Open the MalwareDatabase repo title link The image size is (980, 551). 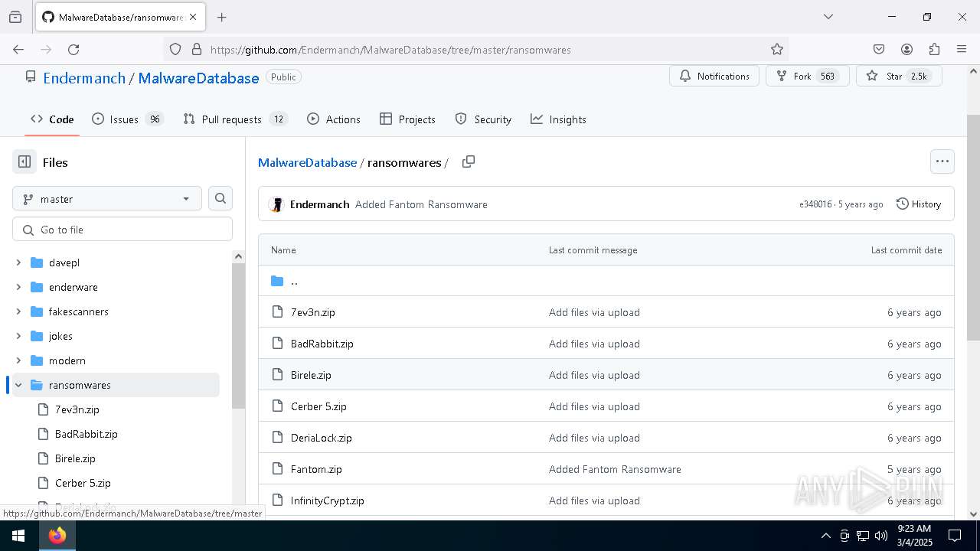tap(198, 78)
